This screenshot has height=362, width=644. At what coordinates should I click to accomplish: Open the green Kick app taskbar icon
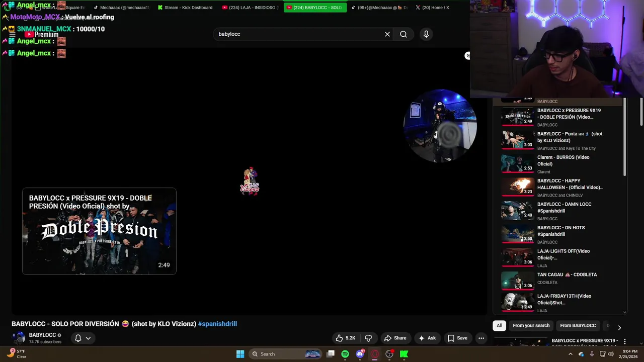tap(404, 354)
